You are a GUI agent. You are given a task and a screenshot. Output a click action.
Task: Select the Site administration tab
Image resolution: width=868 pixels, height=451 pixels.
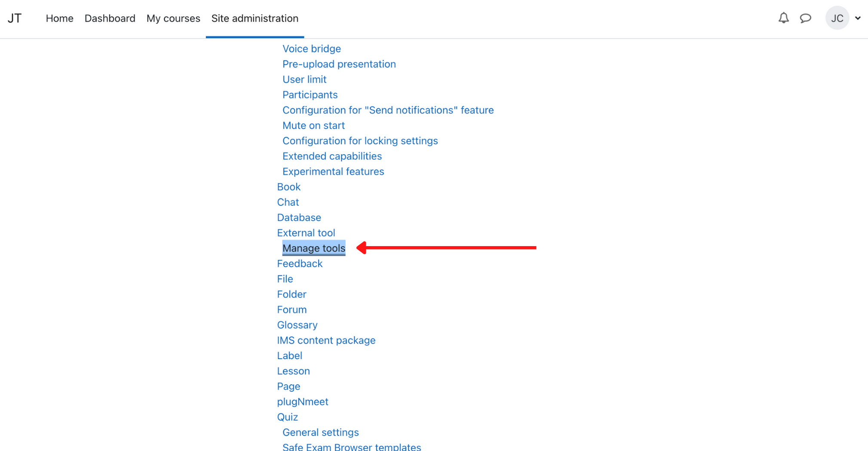(255, 18)
